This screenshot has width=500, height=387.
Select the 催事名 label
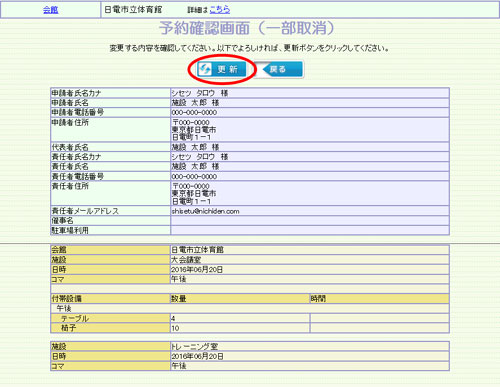[x=62, y=221]
